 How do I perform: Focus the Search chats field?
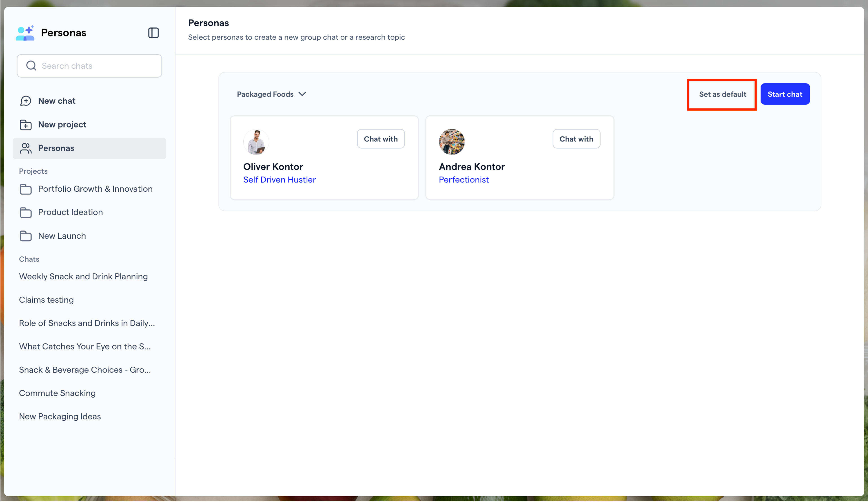[89, 65]
